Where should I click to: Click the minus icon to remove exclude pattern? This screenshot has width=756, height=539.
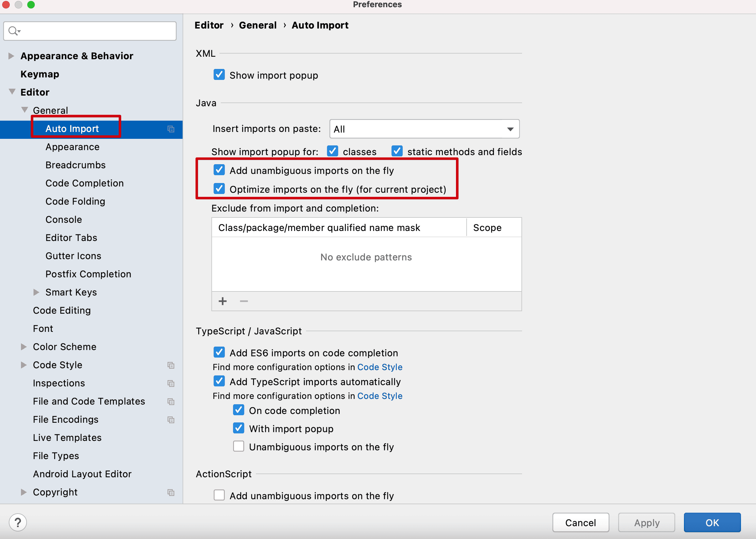click(x=244, y=301)
